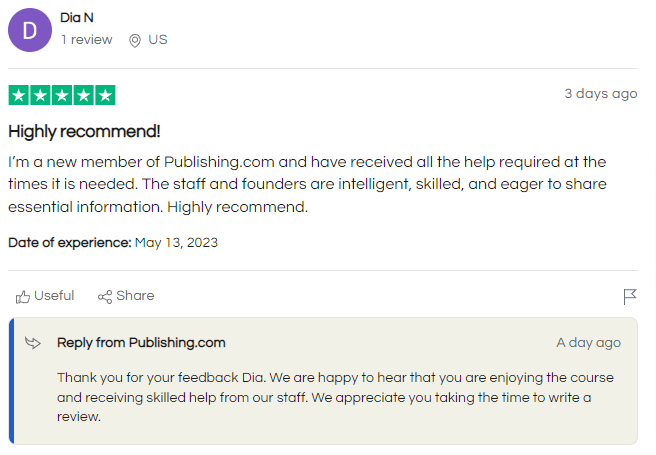This screenshot has height=455, width=656.
Task: Click the Date of experience line
Action: 113,242
